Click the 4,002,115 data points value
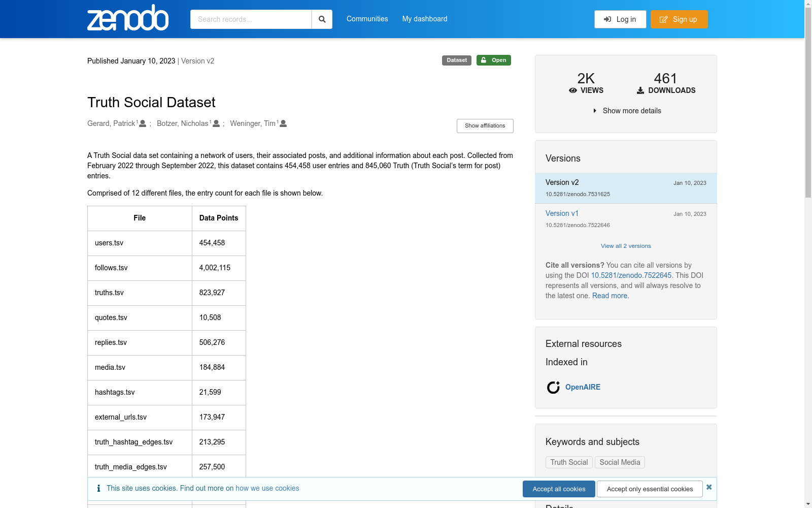The image size is (812, 508). tap(215, 268)
